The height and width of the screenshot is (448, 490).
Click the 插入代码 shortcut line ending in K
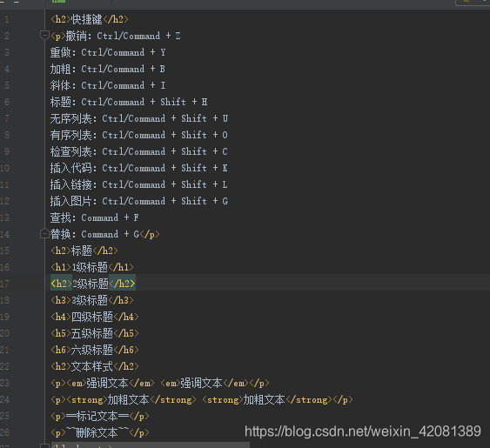(139, 168)
